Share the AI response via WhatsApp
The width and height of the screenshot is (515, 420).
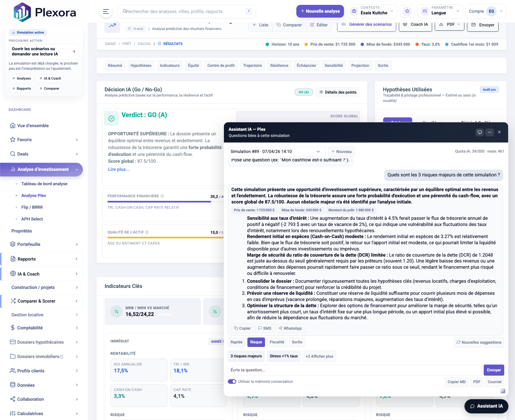[x=290, y=328]
